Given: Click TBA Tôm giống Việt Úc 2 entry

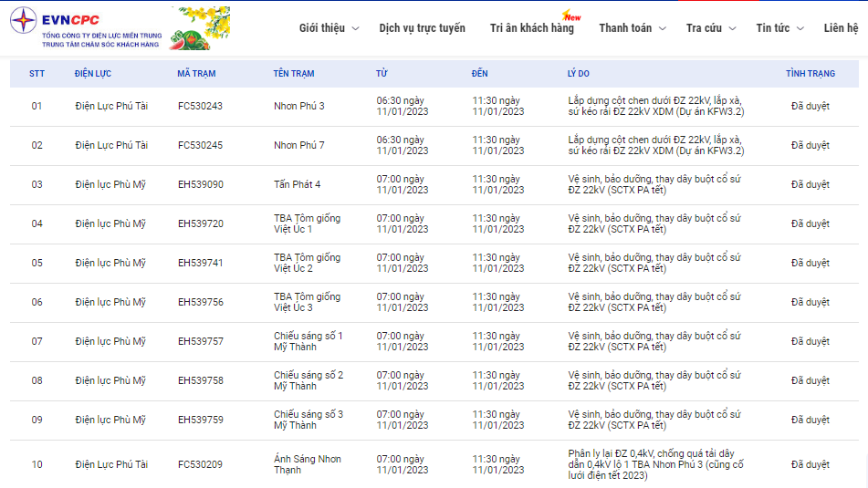Looking at the screenshot, I should click(308, 263).
